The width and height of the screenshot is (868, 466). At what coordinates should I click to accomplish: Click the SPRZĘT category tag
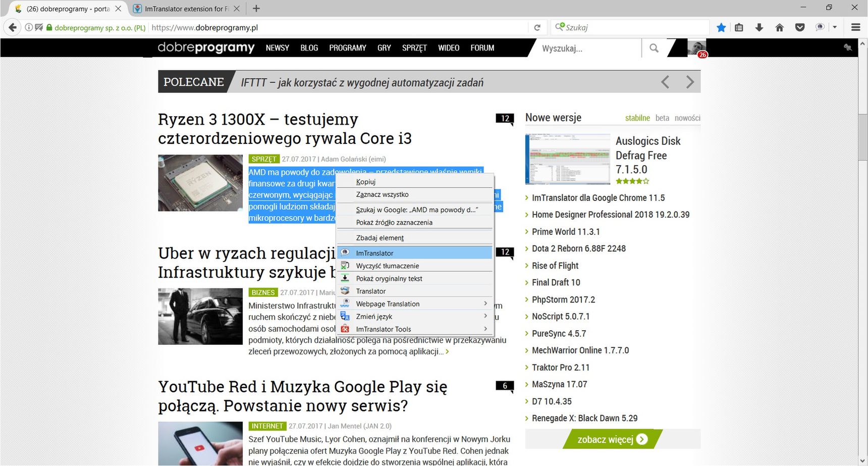264,159
